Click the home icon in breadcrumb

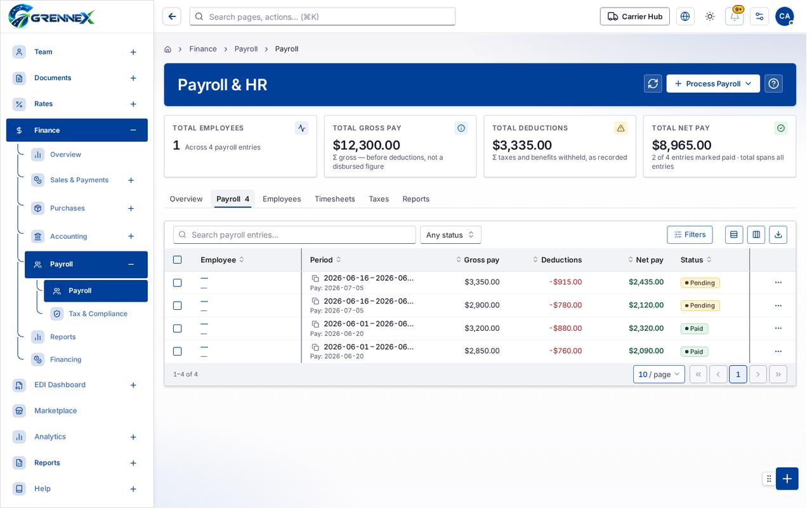tap(167, 49)
